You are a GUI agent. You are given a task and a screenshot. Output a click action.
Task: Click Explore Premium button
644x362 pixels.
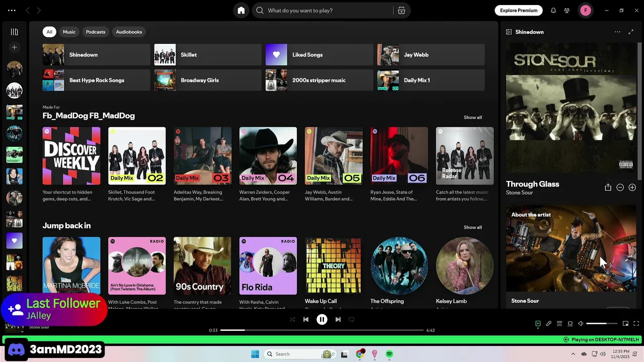tap(519, 11)
